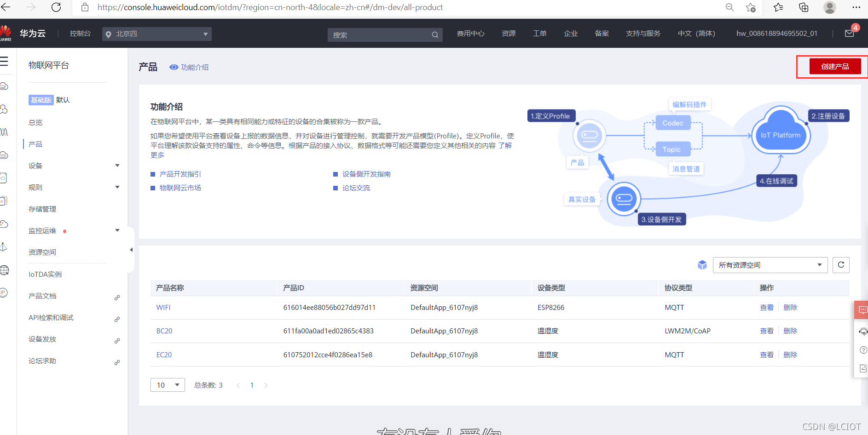Go to previous page arrow in pagination
This screenshot has height=435, width=868.
(238, 385)
